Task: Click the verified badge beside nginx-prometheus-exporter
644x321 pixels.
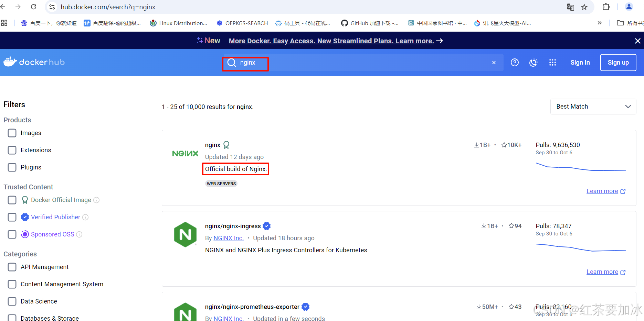Action: (x=306, y=307)
